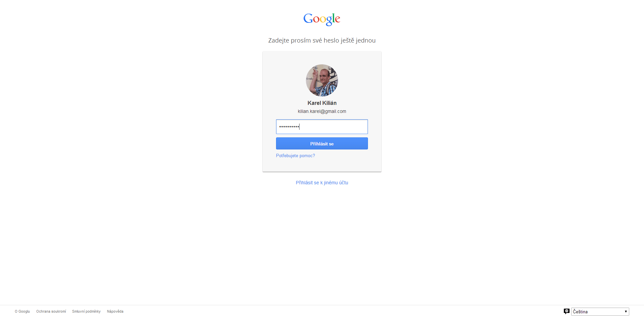Click the účtu word in the bottom link

pos(344,183)
